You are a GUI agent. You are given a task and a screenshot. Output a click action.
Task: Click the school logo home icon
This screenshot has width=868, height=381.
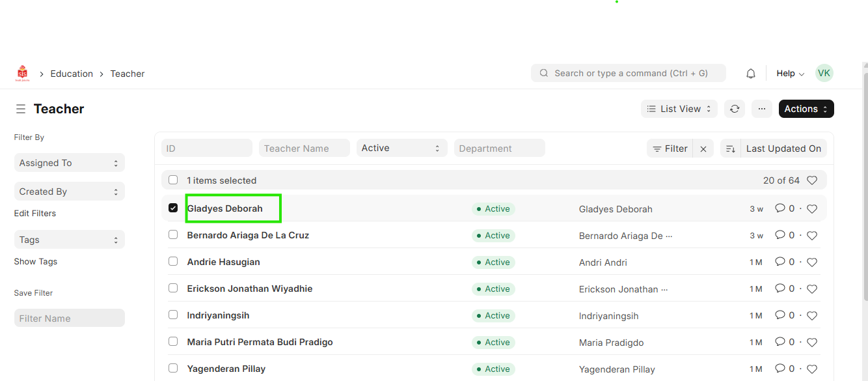23,74
